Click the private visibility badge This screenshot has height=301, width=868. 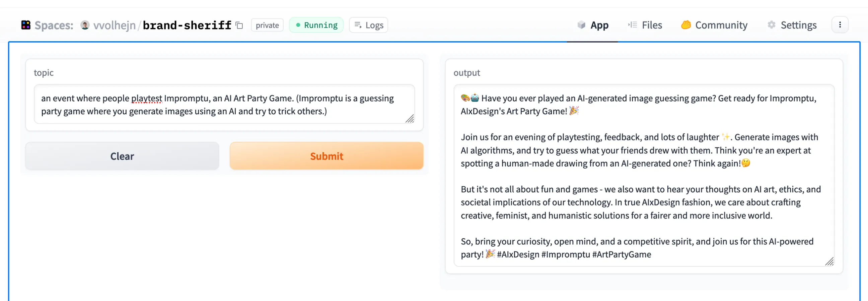pos(267,25)
